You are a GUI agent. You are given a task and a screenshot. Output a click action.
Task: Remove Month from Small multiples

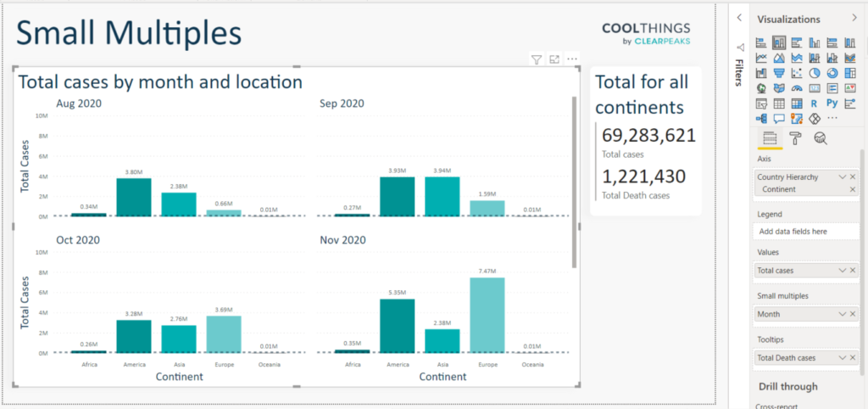853,314
